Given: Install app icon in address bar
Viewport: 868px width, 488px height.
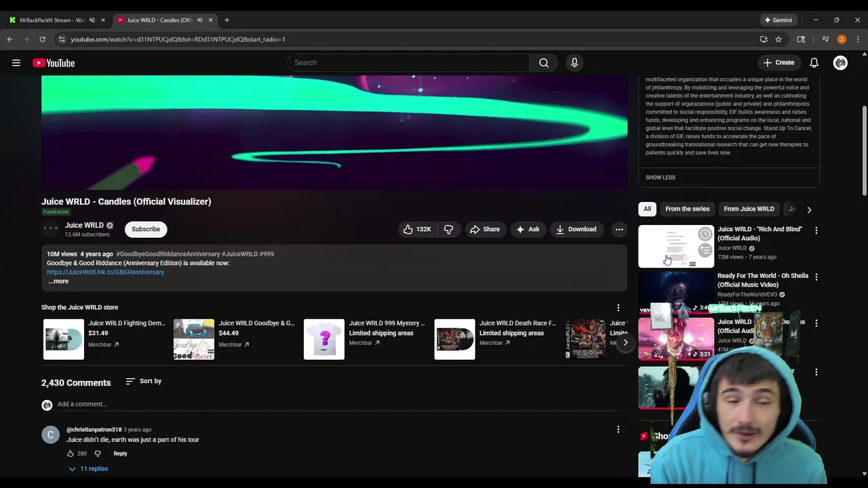Looking at the screenshot, I should [764, 39].
